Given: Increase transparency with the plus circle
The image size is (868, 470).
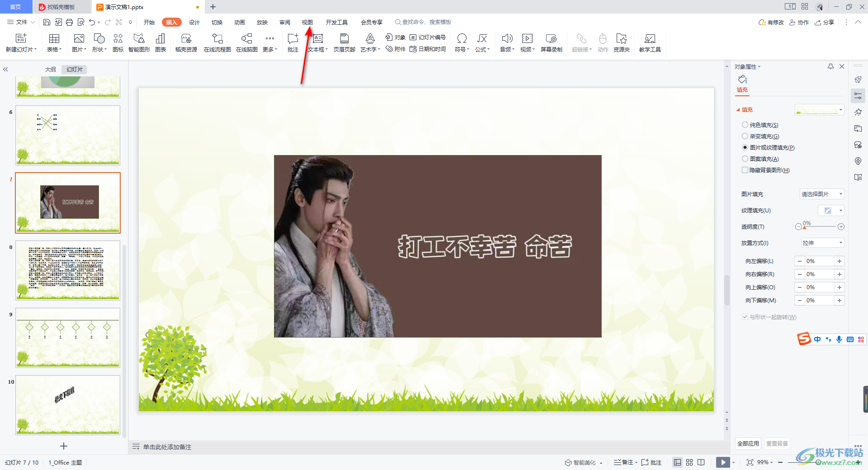Looking at the screenshot, I should 841,226.
